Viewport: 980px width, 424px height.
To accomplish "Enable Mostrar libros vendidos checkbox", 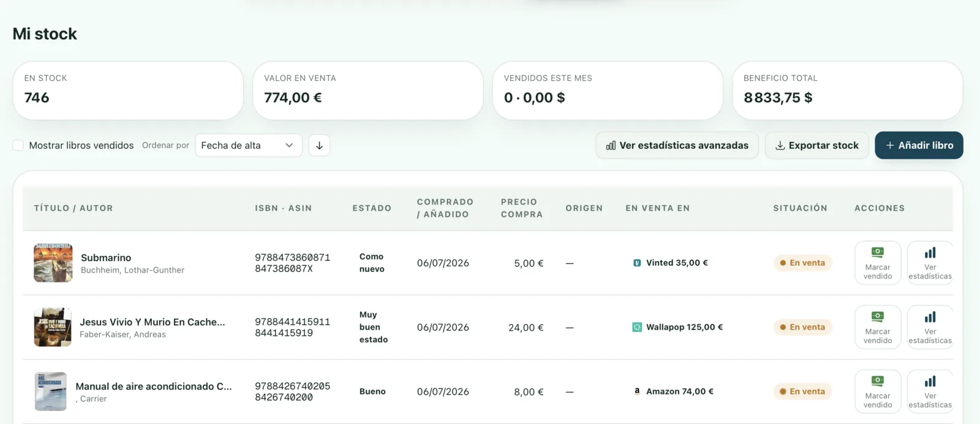I will [18, 145].
